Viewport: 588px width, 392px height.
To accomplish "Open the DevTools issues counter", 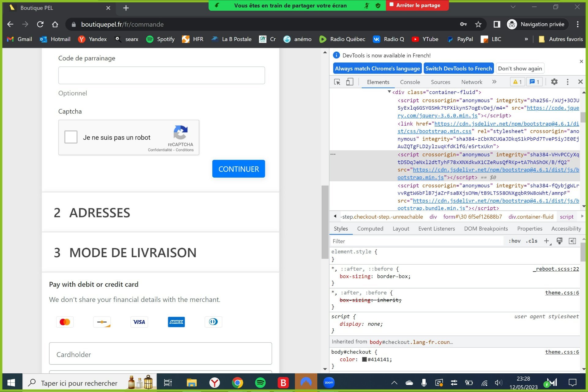I will 534,82.
